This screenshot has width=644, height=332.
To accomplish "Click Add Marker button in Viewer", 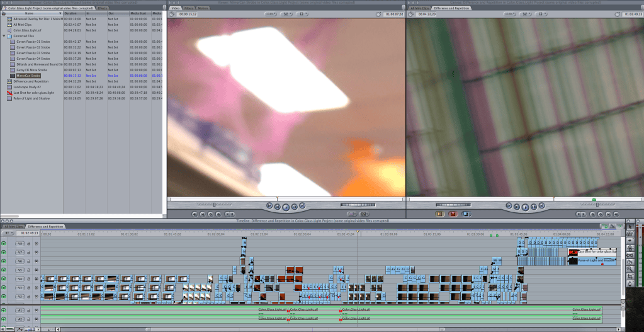I will coord(218,214).
